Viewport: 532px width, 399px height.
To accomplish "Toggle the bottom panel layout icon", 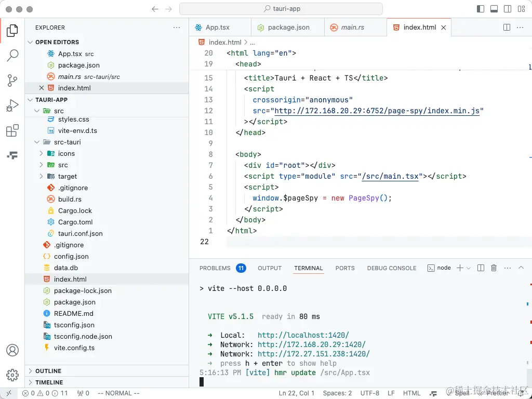I will coord(494,9).
